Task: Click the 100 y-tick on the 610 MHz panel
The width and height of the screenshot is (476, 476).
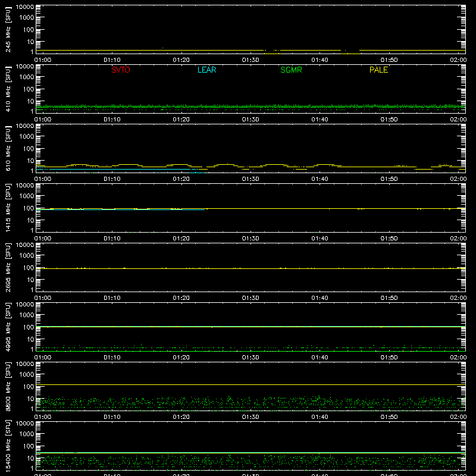Action: tap(29, 148)
